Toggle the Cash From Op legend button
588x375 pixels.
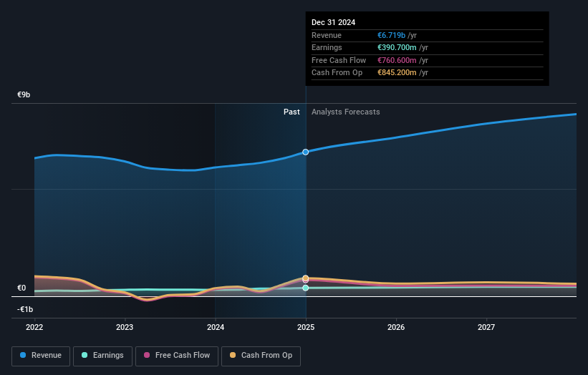tap(261, 356)
